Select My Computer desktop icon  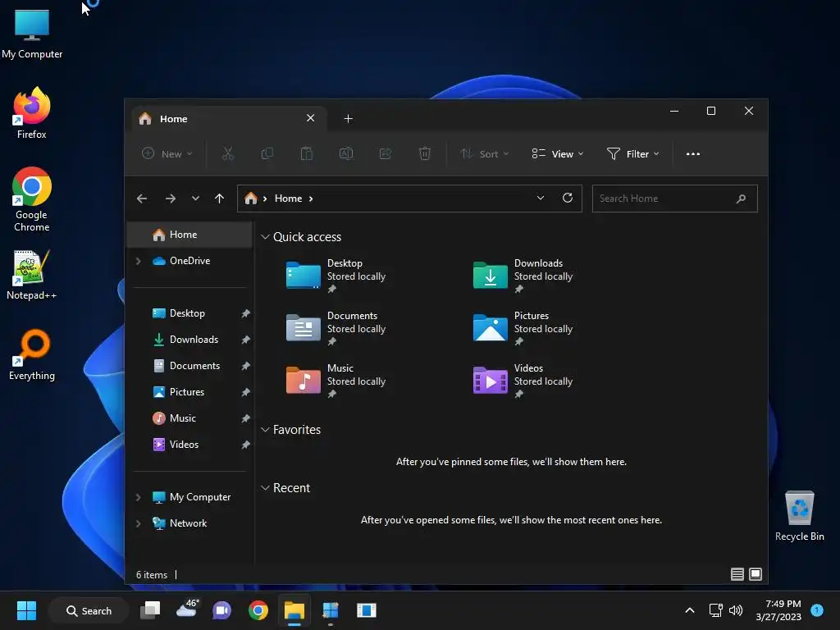[x=32, y=34]
